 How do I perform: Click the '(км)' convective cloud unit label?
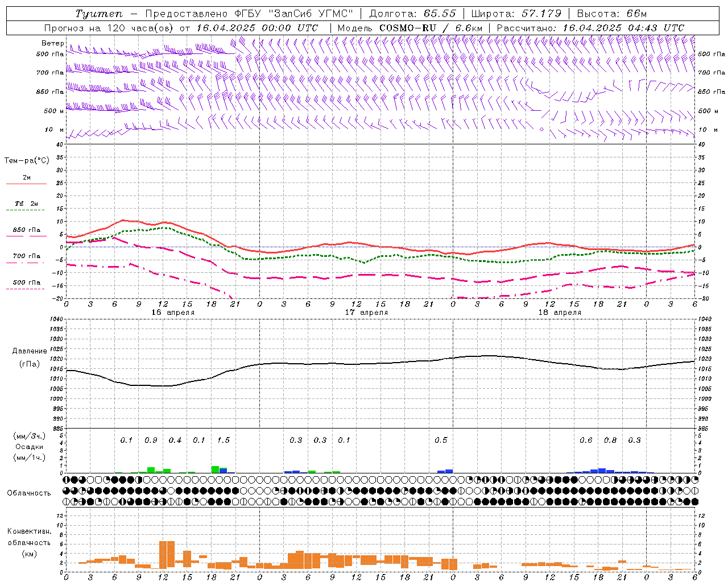click(29, 554)
